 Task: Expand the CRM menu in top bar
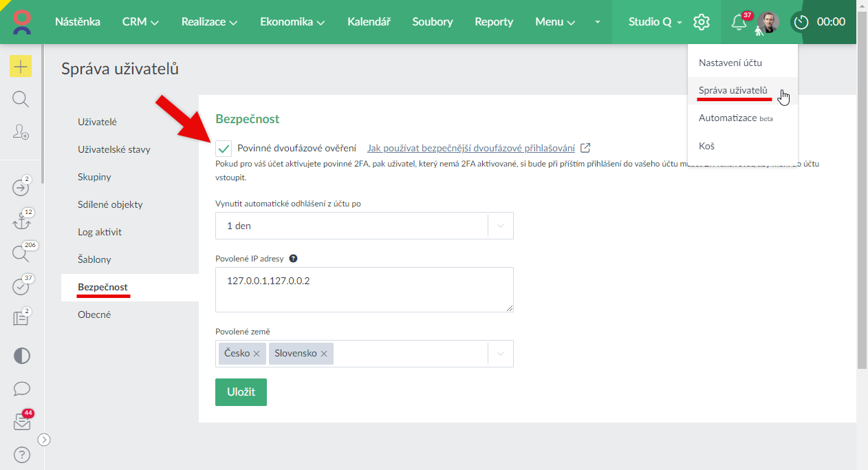click(140, 22)
